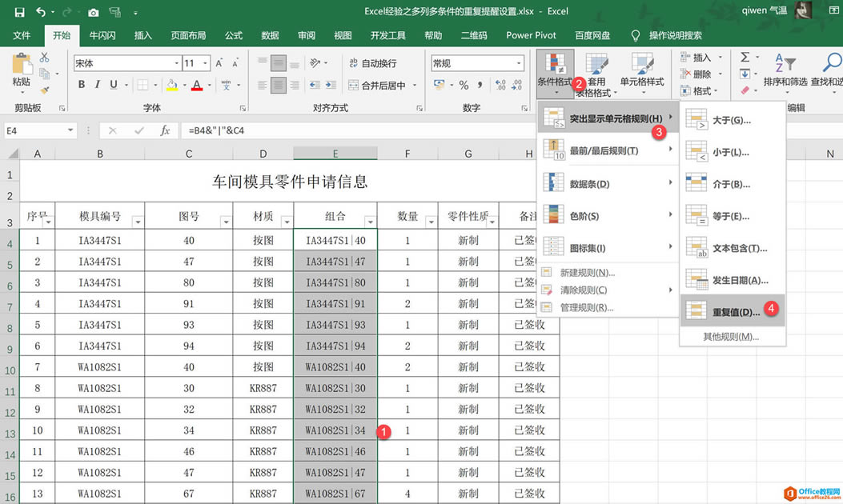The image size is (843, 504).
Task: Toggle center horizontal alignment icon
Action: [278, 85]
